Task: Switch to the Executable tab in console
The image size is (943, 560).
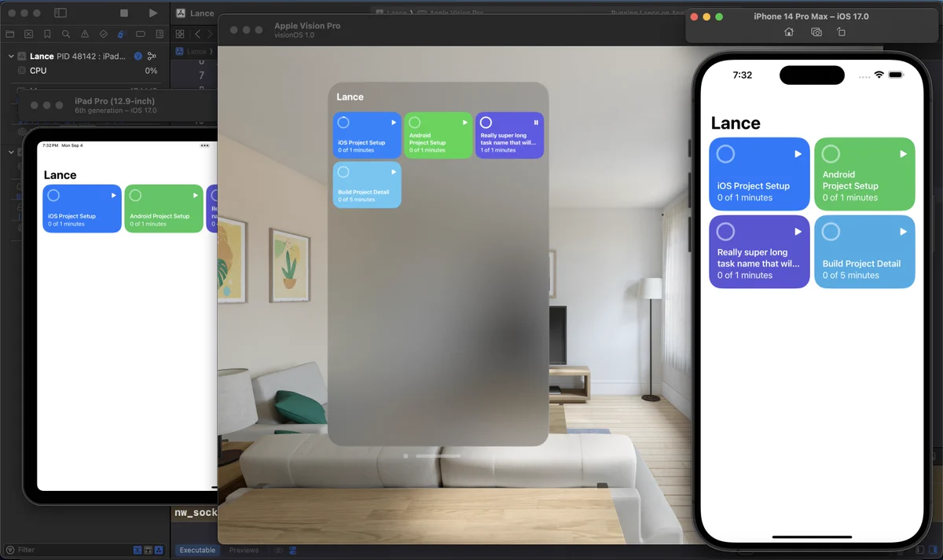Action: click(197, 550)
